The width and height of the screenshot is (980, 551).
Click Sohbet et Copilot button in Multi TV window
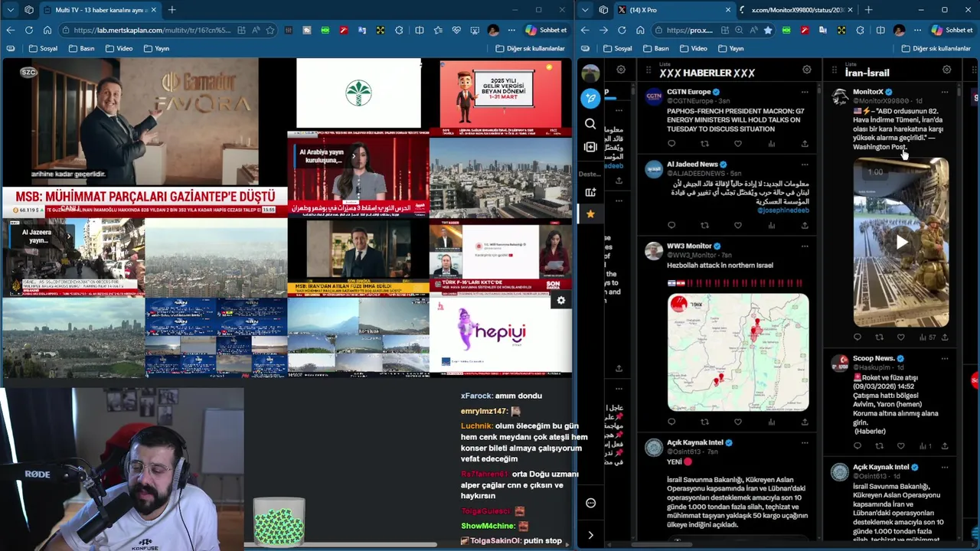(546, 30)
